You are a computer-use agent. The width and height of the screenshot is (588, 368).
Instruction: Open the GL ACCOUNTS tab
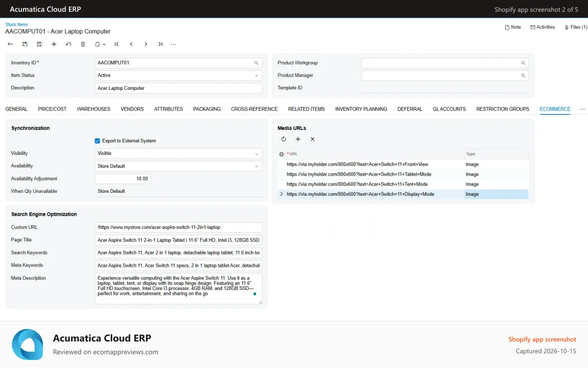pos(449,109)
